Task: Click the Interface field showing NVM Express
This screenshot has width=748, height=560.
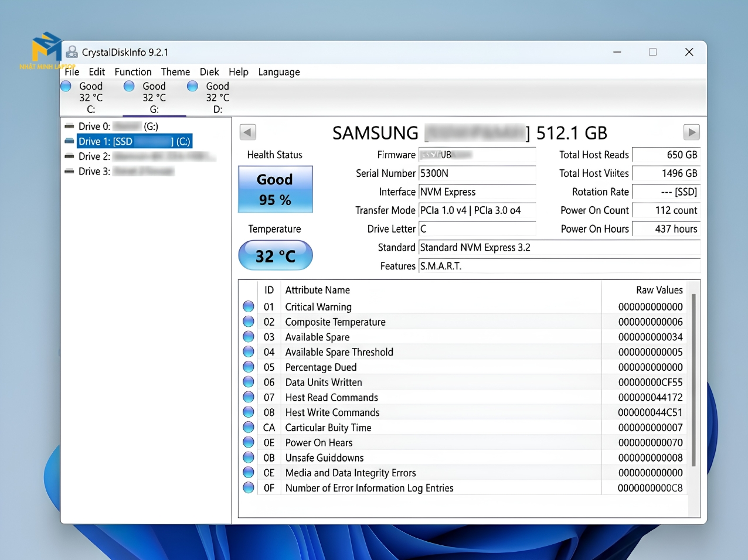Action: pyautogui.click(x=477, y=192)
